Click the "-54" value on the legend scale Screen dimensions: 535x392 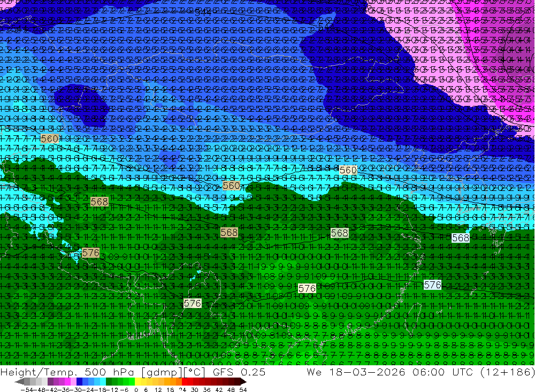[x=27, y=390]
